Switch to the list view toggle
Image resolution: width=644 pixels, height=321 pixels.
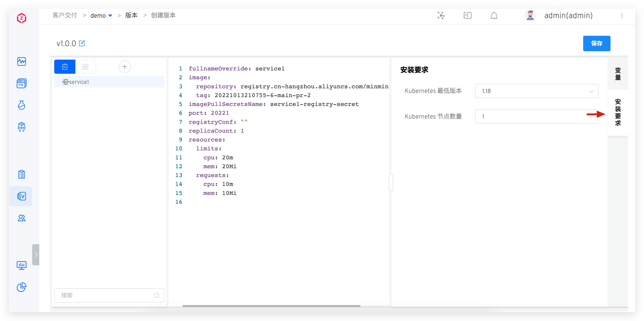(65, 67)
